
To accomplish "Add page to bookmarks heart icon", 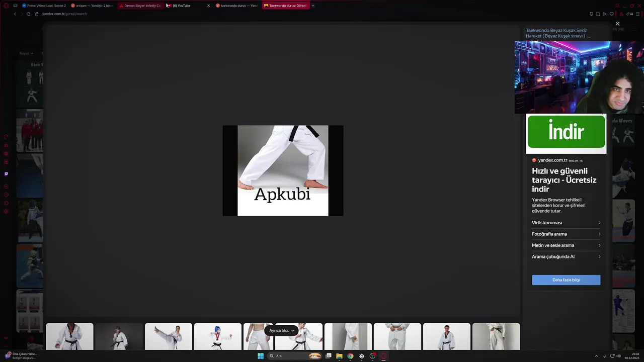I will pyautogui.click(x=611, y=14).
